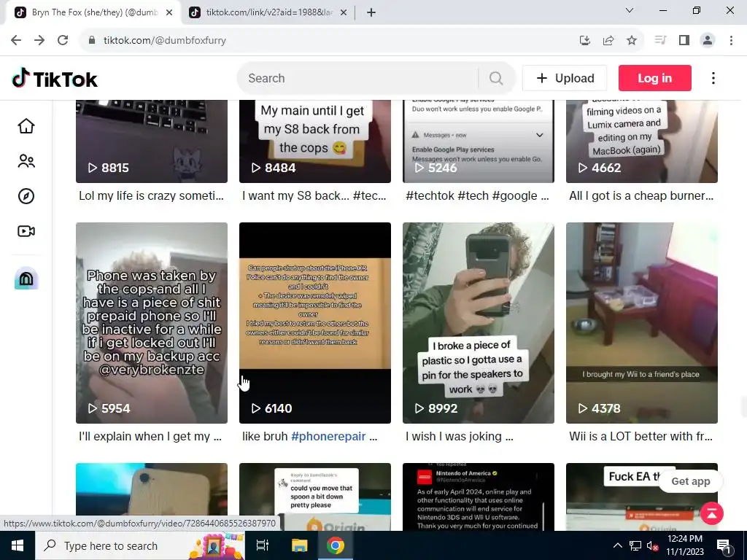Click the Log in button
The image size is (747, 560).
point(654,78)
